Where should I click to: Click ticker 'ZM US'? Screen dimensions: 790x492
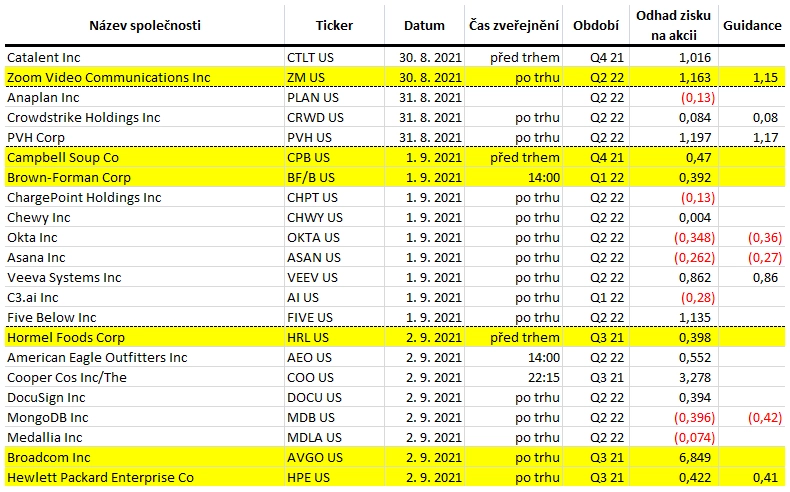point(306,78)
